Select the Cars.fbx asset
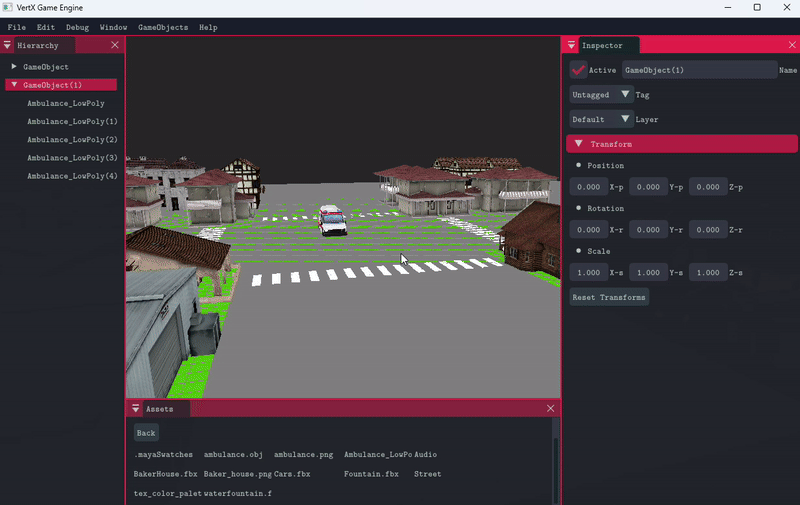The height and width of the screenshot is (505, 800). 292,474
